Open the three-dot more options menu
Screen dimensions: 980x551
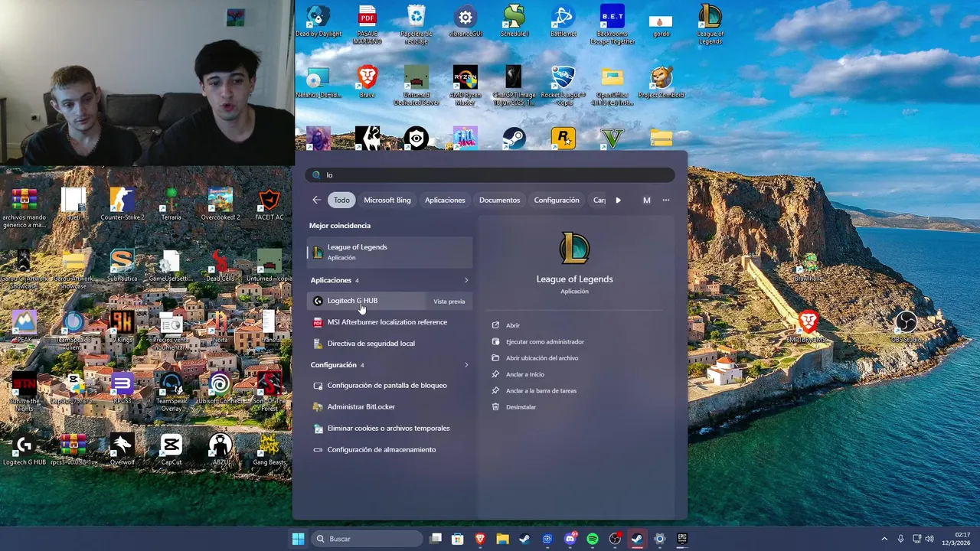(665, 201)
